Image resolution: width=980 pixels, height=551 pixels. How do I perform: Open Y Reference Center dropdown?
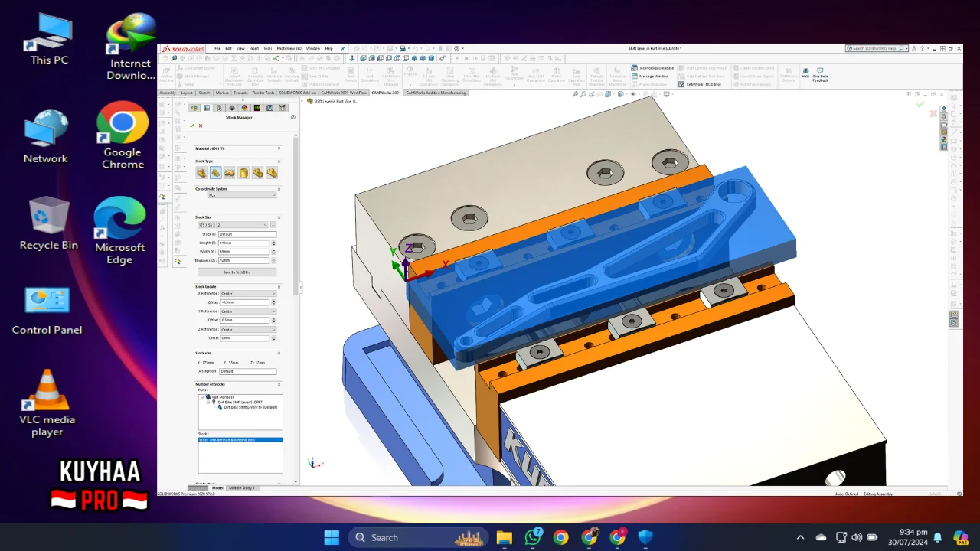(248, 311)
